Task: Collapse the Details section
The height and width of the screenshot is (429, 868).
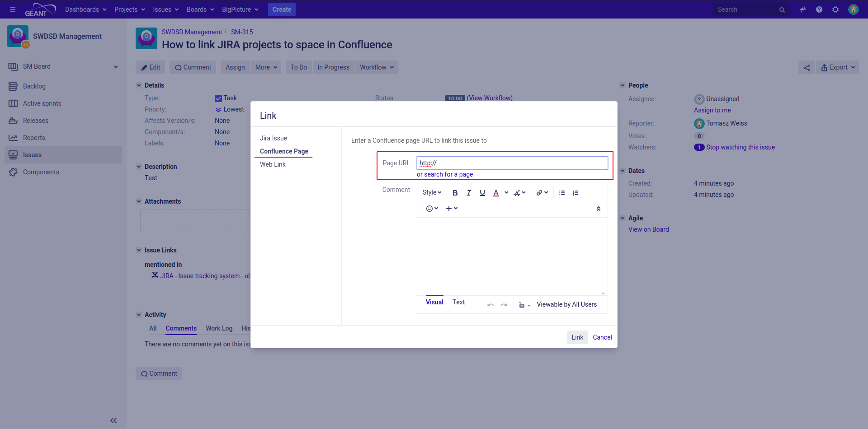Action: (139, 85)
